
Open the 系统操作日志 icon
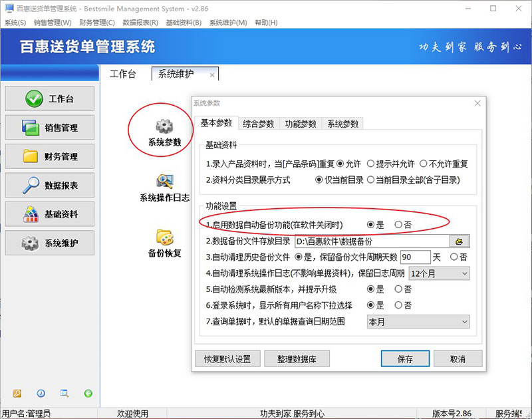[x=165, y=181]
